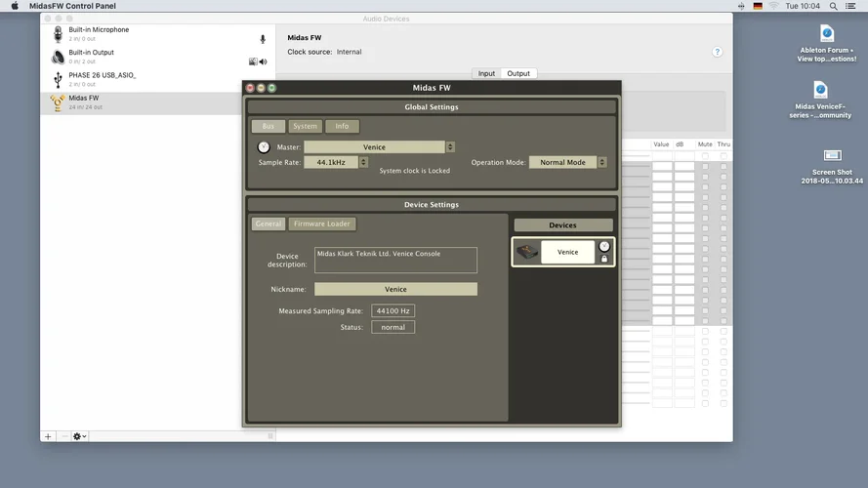Open the Firmware Loader tab
This screenshot has height=488, width=868.
click(x=322, y=224)
